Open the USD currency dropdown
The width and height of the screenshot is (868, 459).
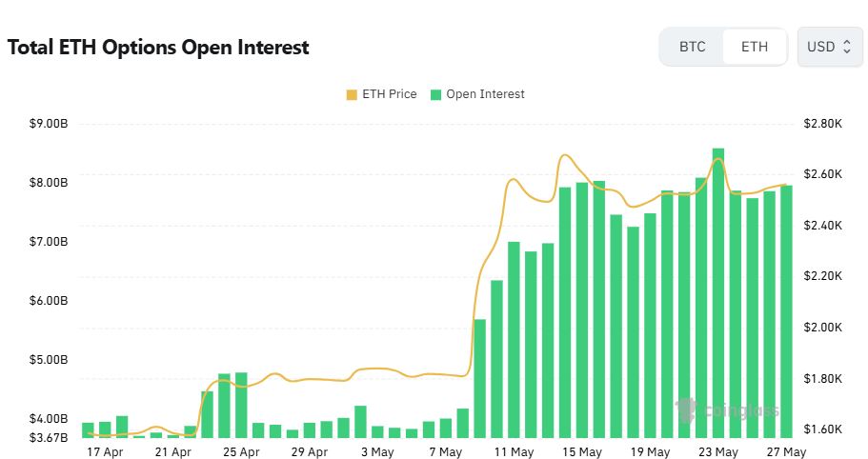pos(829,47)
